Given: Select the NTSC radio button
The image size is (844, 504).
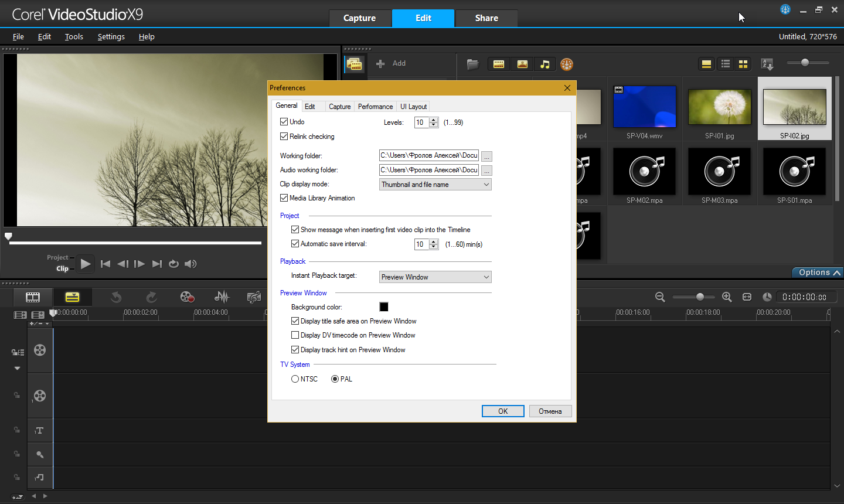Looking at the screenshot, I should [295, 379].
